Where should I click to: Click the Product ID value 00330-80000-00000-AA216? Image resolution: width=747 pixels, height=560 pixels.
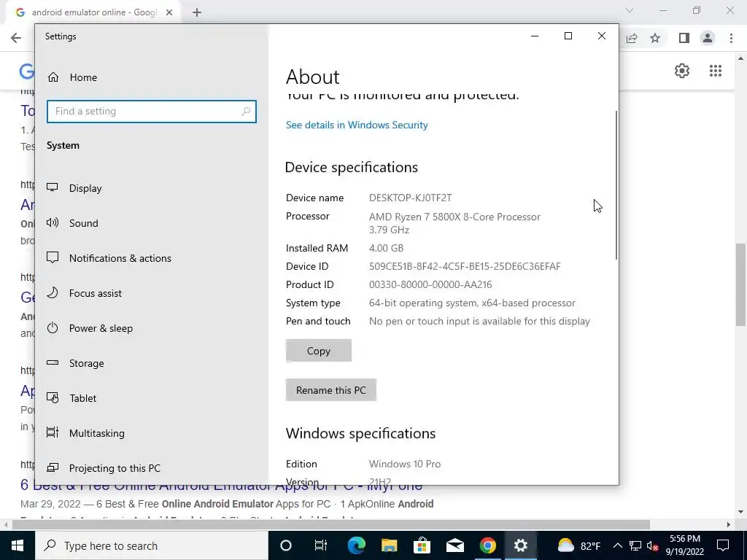click(430, 285)
